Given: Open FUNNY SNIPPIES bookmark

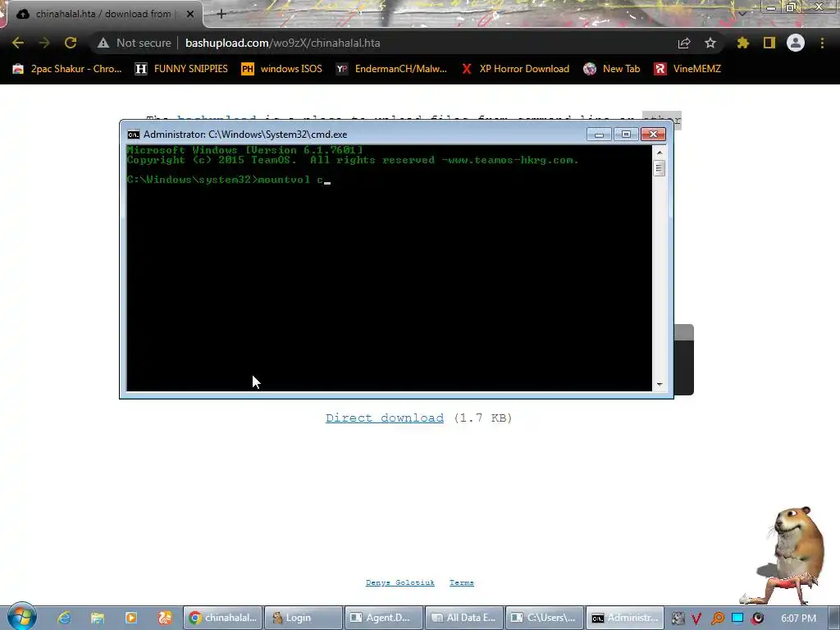Looking at the screenshot, I should pos(181,69).
